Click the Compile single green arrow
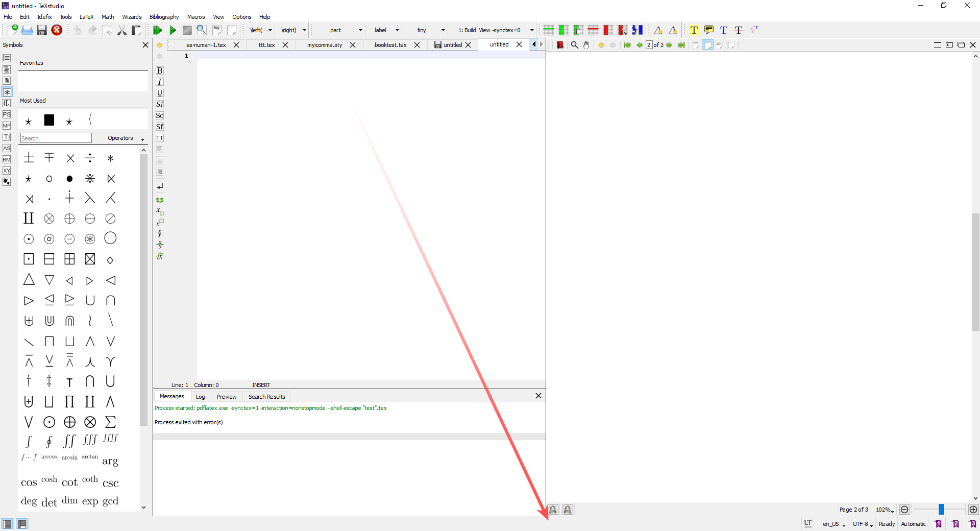 pos(173,30)
